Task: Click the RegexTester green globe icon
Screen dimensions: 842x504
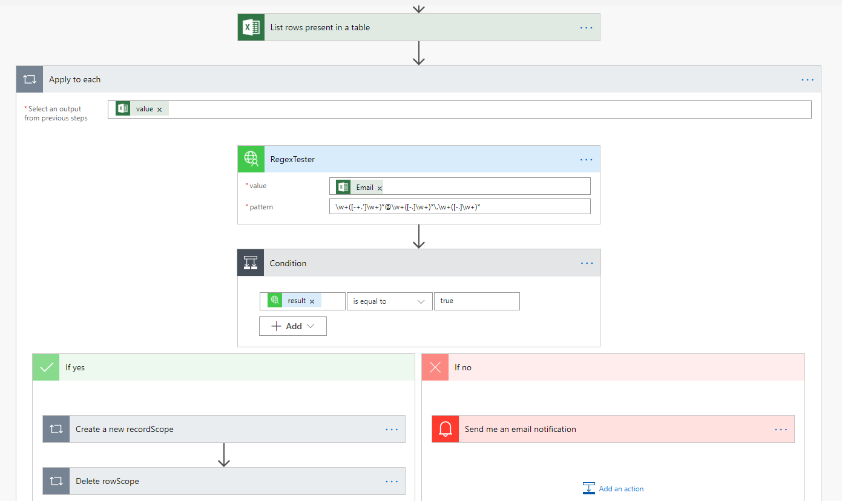Action: [251, 159]
